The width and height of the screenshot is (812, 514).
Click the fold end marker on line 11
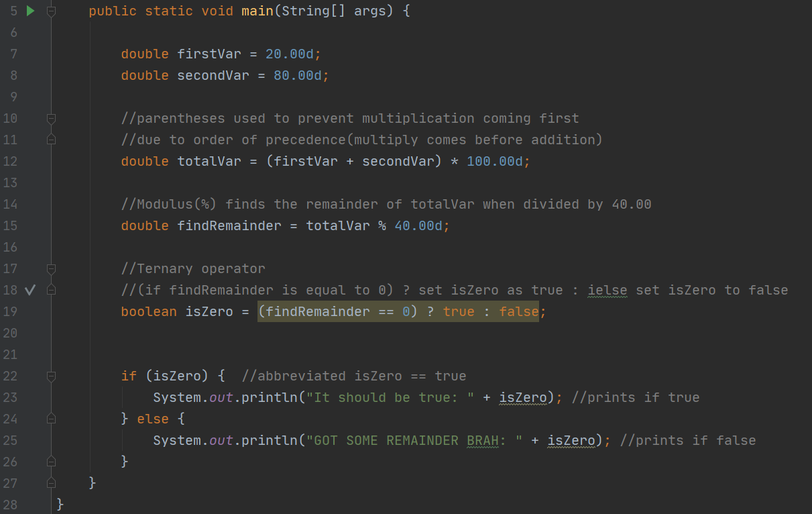[x=52, y=140]
